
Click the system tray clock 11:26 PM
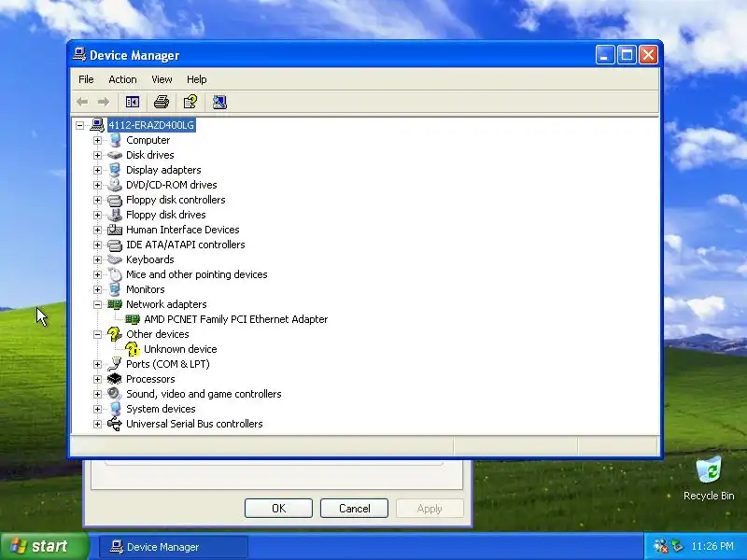click(712, 546)
